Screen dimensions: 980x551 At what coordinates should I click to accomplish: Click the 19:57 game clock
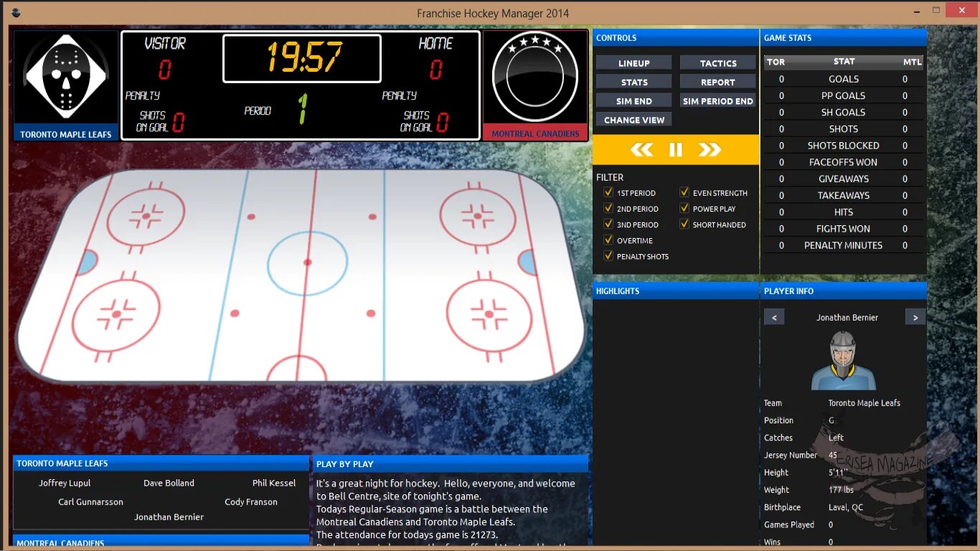point(302,58)
